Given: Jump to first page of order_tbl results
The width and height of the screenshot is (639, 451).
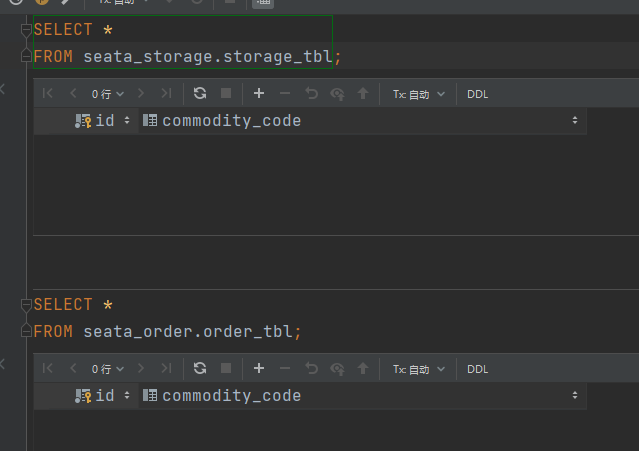Looking at the screenshot, I should [x=47, y=368].
